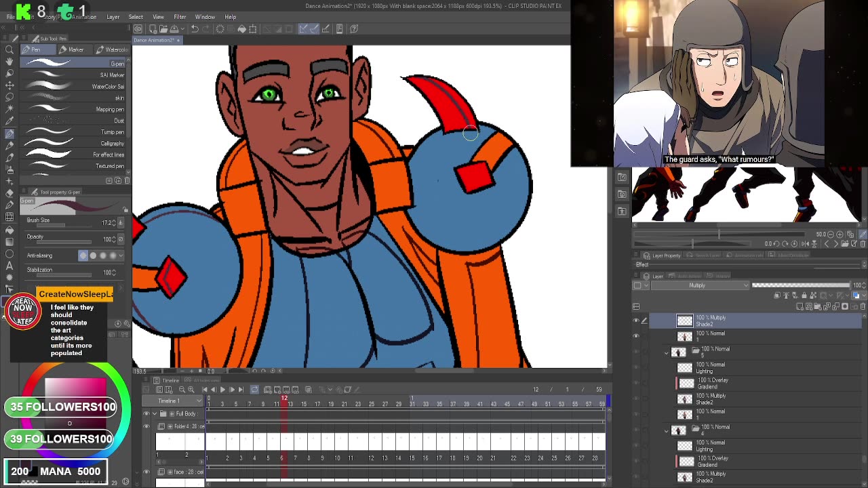This screenshot has width=868, height=488.
Task: Zoom in the timeline
Action: (191, 390)
